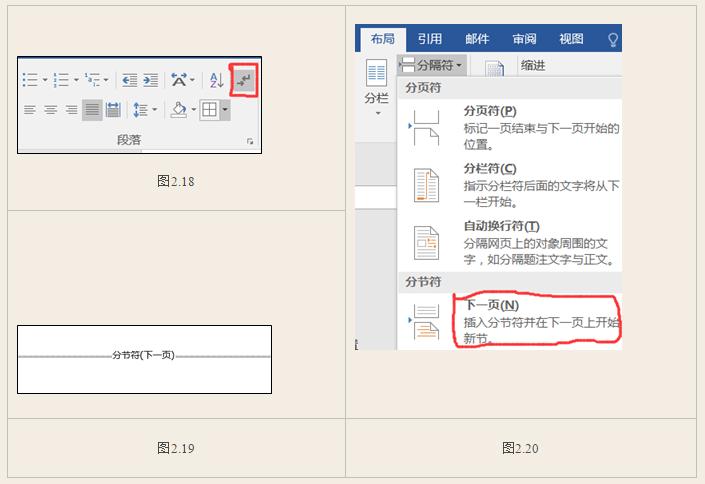Switch to the 布局 tab

[x=383, y=39]
